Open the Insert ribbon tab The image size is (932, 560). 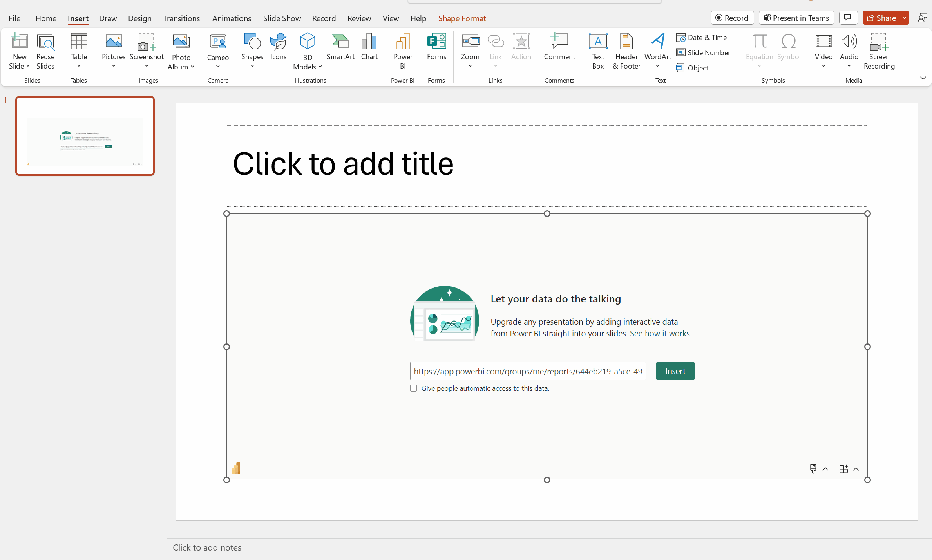(x=79, y=18)
